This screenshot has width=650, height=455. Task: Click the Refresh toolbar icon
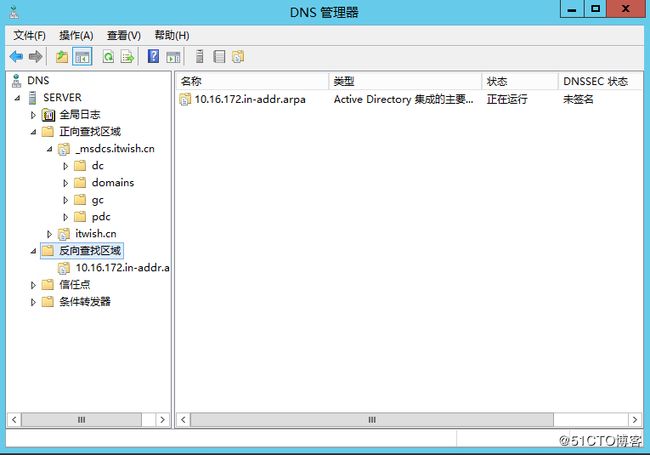coord(108,56)
